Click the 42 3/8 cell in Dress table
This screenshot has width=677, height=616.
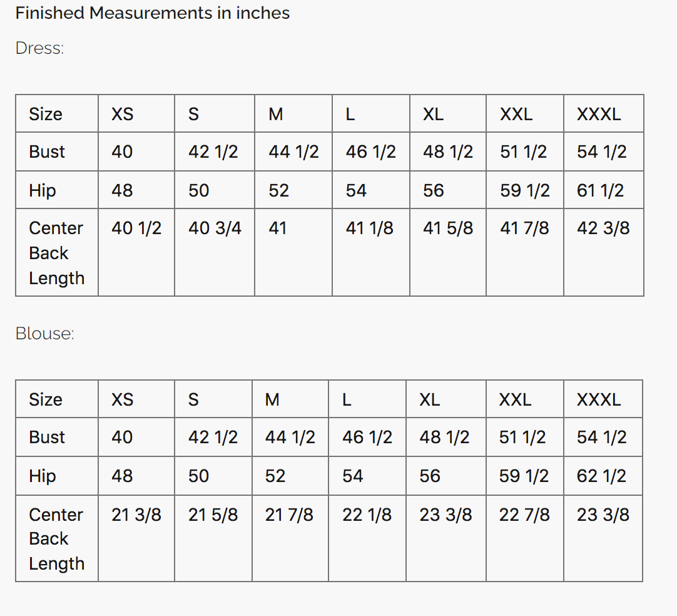[x=603, y=228]
